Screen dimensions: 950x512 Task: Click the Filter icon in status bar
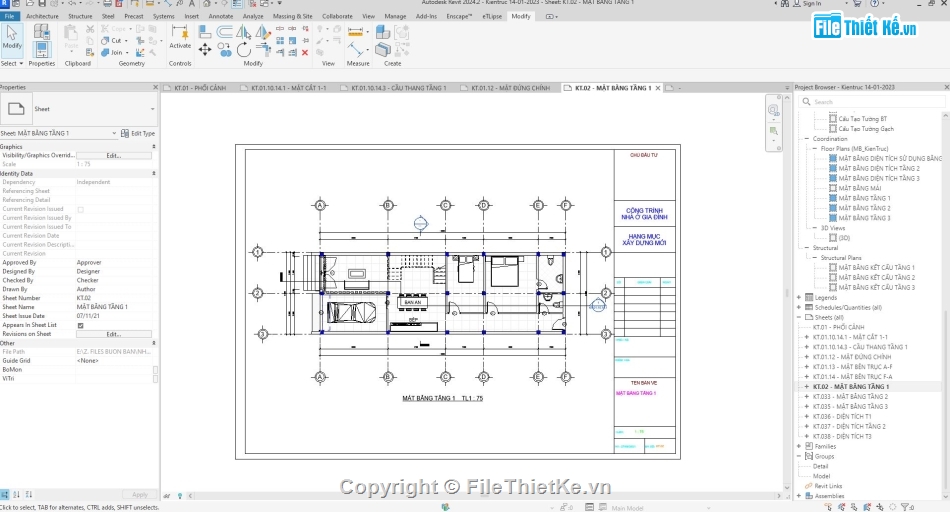click(x=905, y=507)
